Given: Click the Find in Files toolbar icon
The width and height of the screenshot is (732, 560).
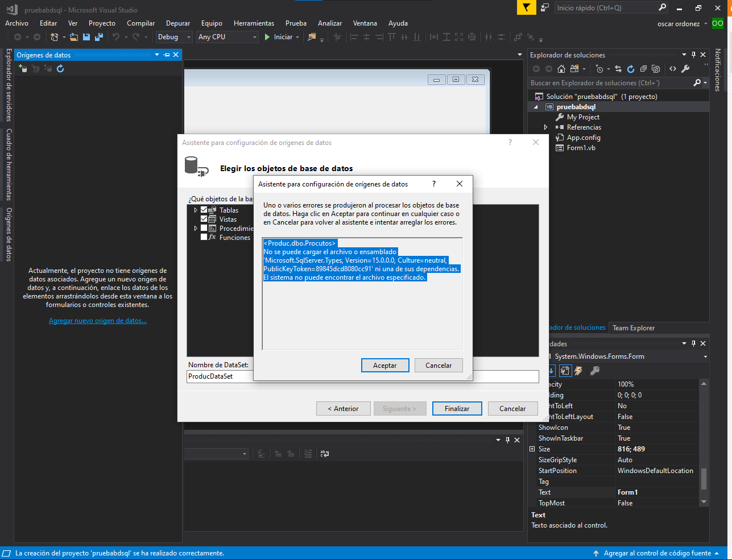Looking at the screenshot, I should click(x=312, y=37).
